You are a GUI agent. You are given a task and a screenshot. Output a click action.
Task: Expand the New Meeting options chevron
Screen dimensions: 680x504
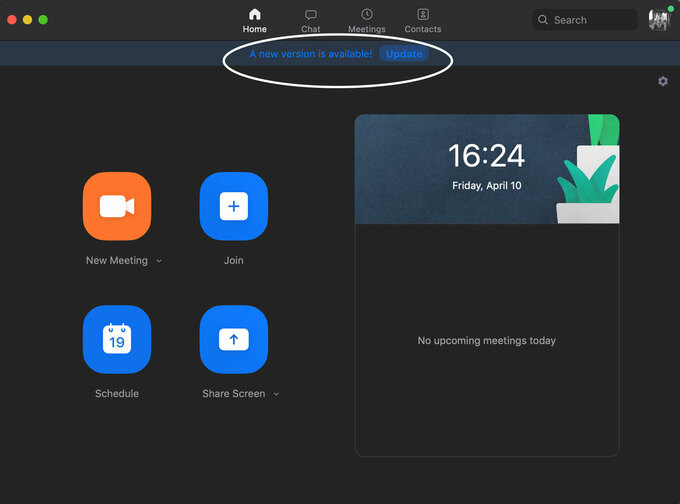tap(159, 261)
